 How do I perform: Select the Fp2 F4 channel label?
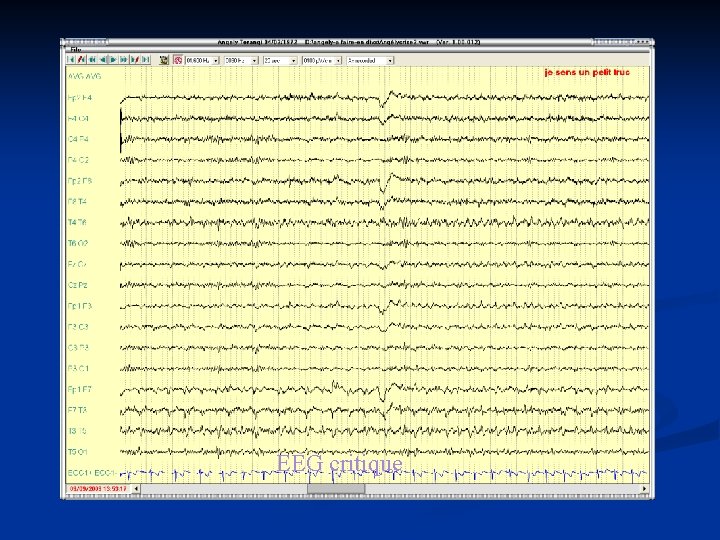point(79,98)
